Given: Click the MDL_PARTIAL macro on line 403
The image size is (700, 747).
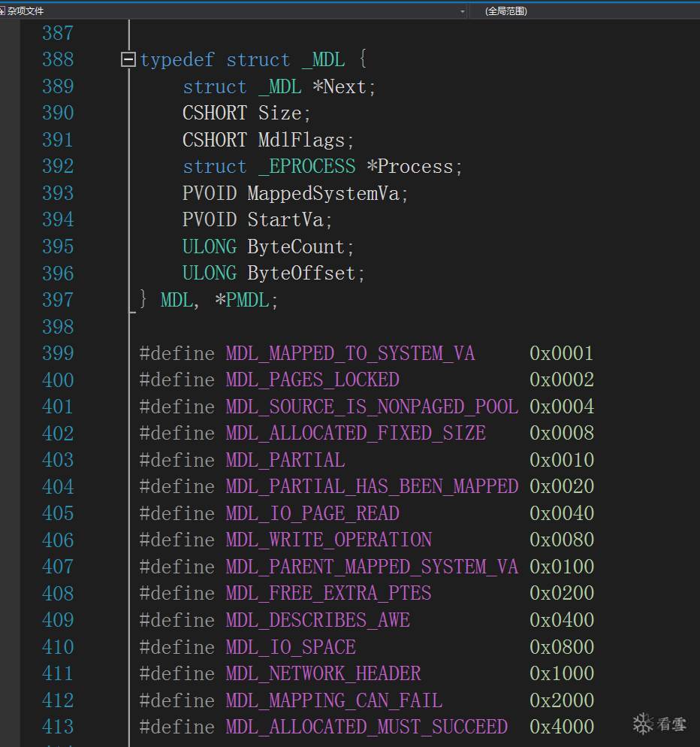Looking at the screenshot, I should (x=285, y=460).
